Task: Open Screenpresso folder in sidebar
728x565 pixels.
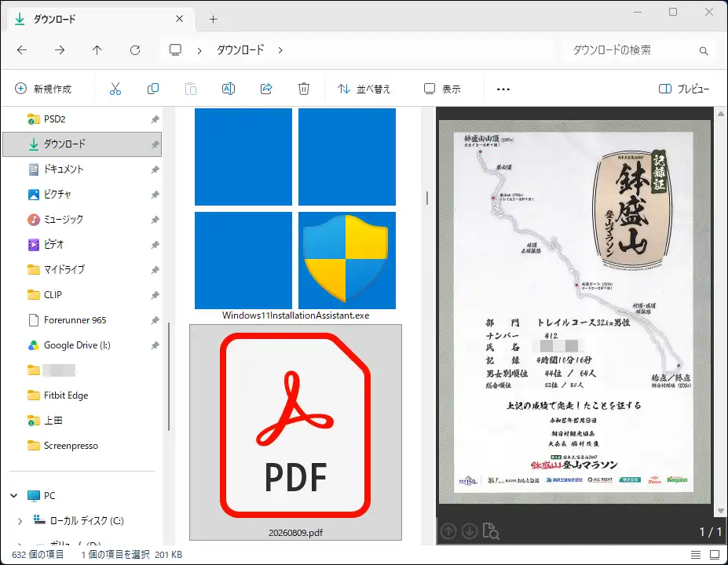Action: click(x=82, y=445)
